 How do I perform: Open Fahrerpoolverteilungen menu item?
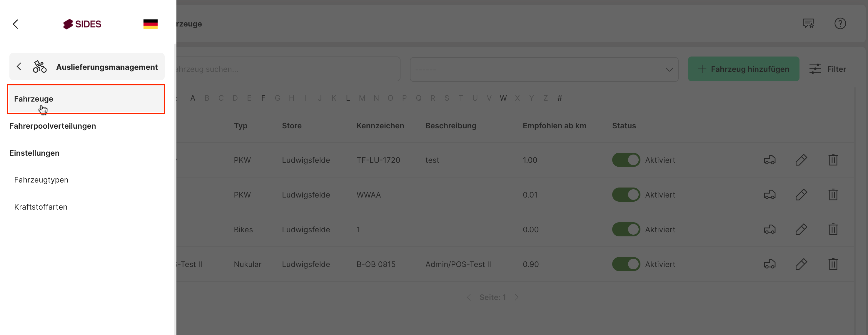click(x=53, y=126)
